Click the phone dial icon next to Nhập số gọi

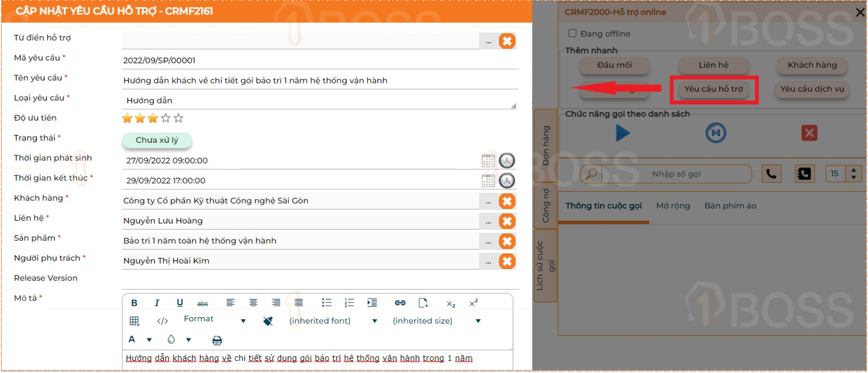pos(771,174)
